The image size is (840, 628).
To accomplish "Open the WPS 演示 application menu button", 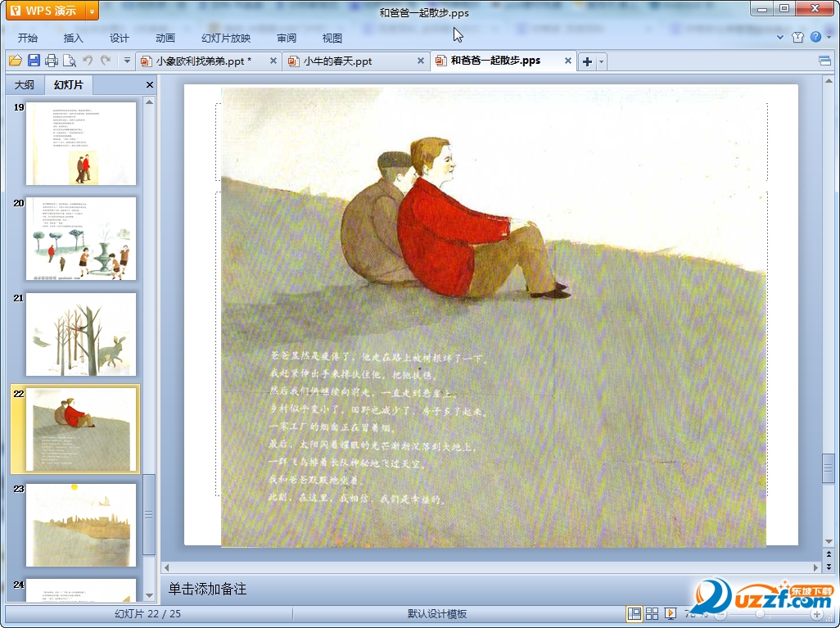I will point(46,11).
